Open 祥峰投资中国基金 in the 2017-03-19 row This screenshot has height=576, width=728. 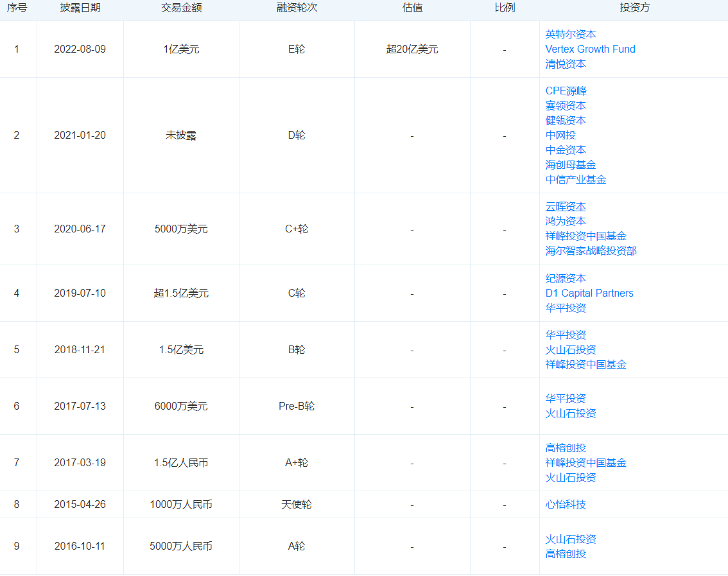pos(586,463)
